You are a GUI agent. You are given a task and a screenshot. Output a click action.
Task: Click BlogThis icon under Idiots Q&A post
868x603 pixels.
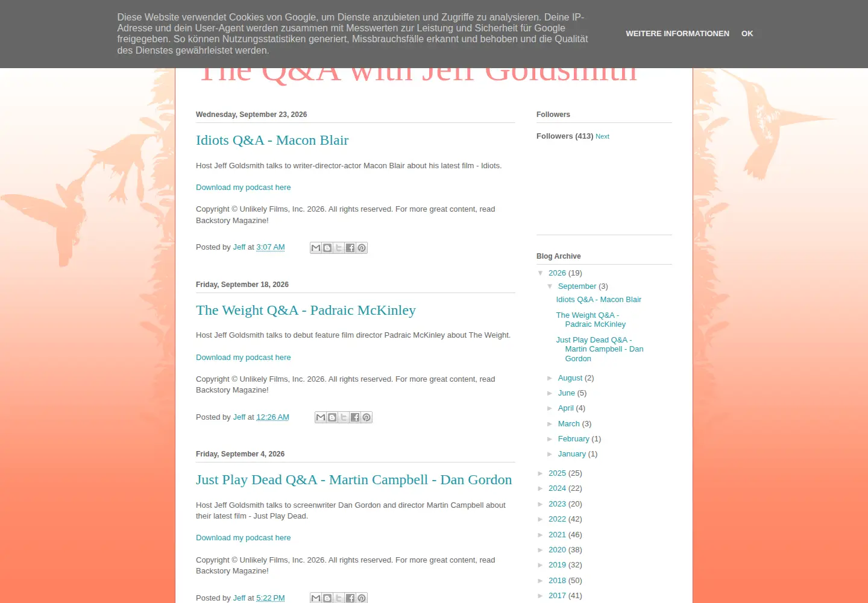pos(327,248)
